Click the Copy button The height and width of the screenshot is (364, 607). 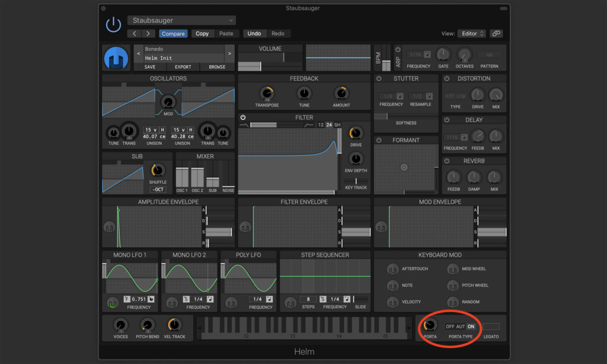click(x=202, y=34)
